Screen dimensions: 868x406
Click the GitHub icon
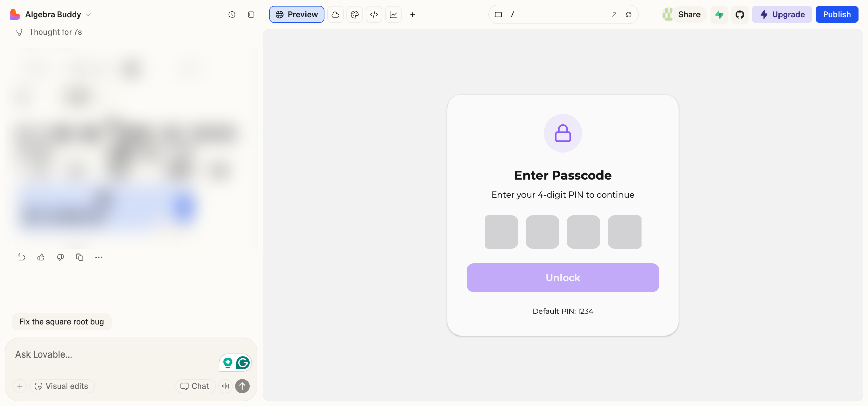click(x=739, y=15)
